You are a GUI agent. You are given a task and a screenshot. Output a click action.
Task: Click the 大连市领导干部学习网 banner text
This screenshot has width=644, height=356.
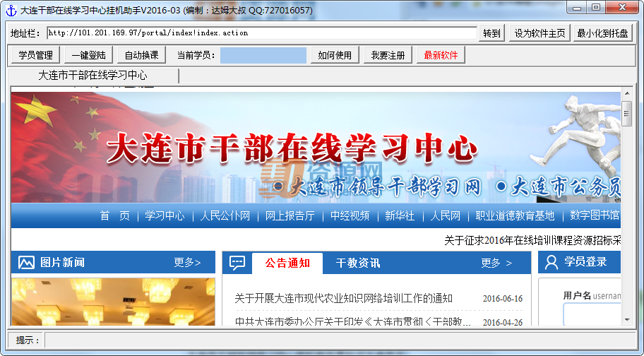385,187
